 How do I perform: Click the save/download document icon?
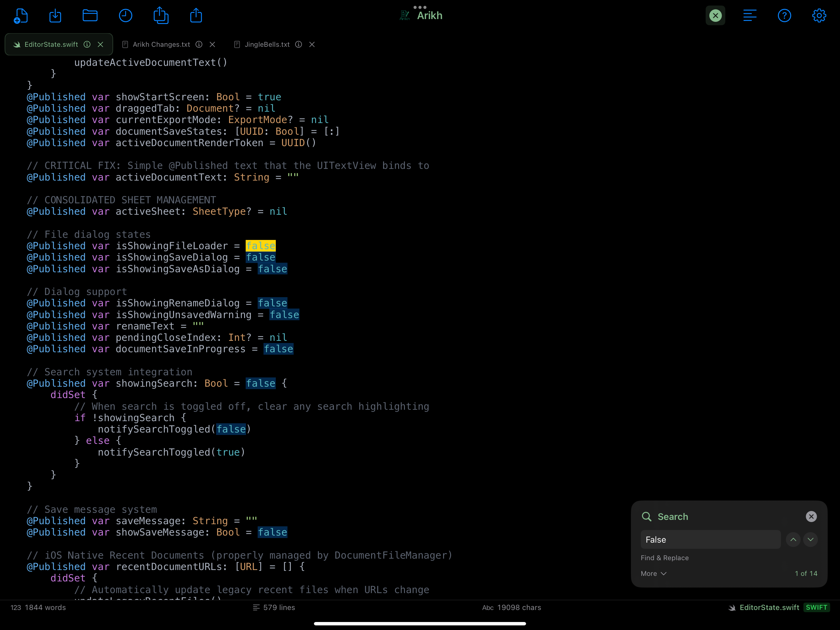[x=55, y=16]
